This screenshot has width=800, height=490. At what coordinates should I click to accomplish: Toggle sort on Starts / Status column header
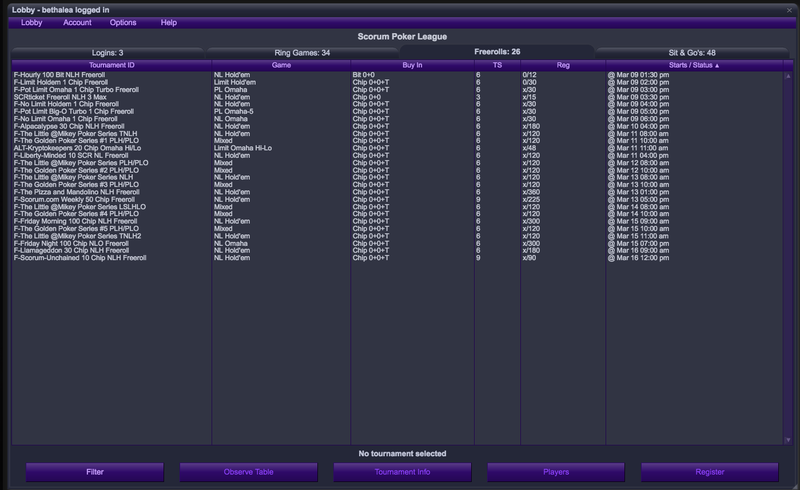tap(694, 65)
